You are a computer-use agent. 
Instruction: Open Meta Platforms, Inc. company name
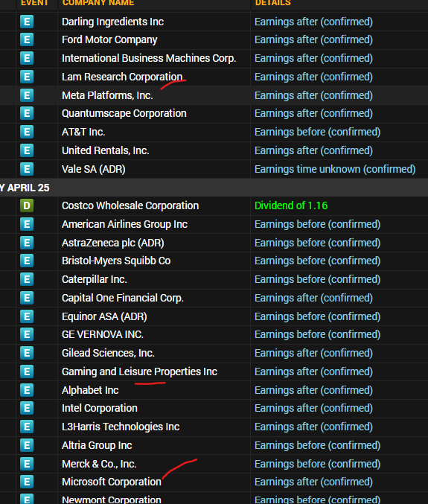pos(107,95)
